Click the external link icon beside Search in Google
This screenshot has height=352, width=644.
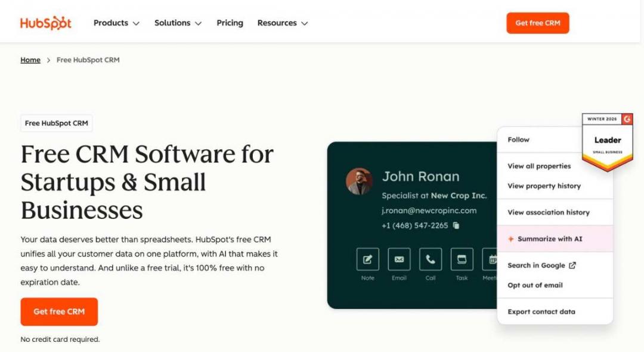(572, 265)
